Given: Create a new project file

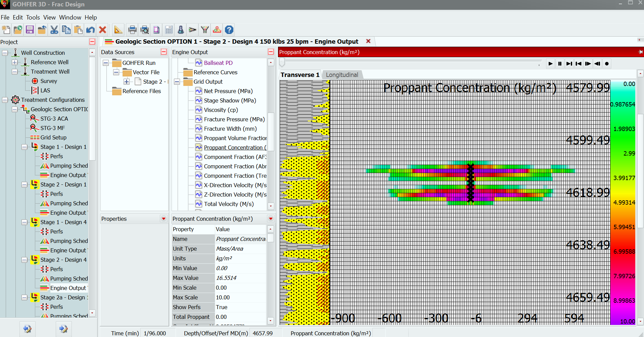Looking at the screenshot, I should pyautogui.click(x=6, y=30).
